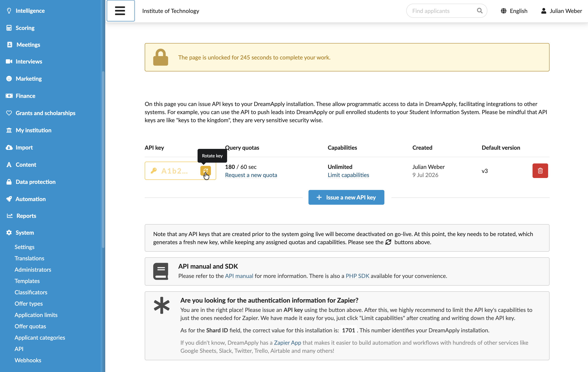Click the sidebar vertical scrollbar
Screen dimensions: 588x372
tap(103, 160)
